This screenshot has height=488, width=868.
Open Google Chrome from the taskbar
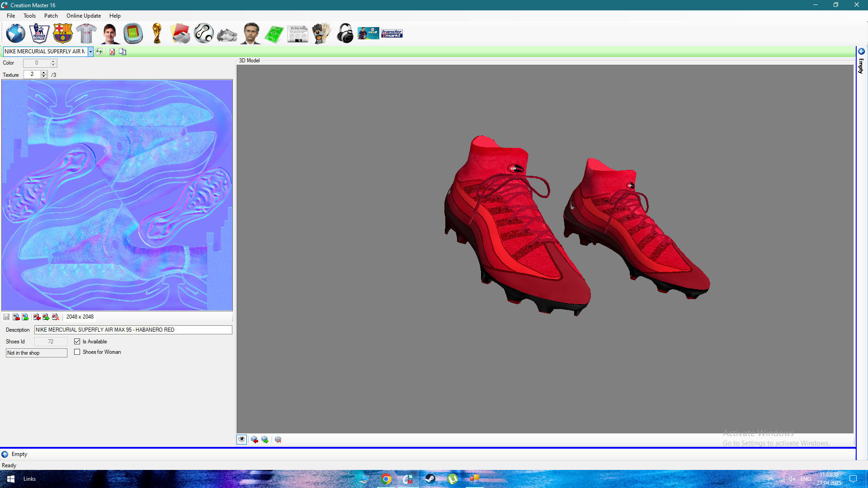[x=386, y=479]
